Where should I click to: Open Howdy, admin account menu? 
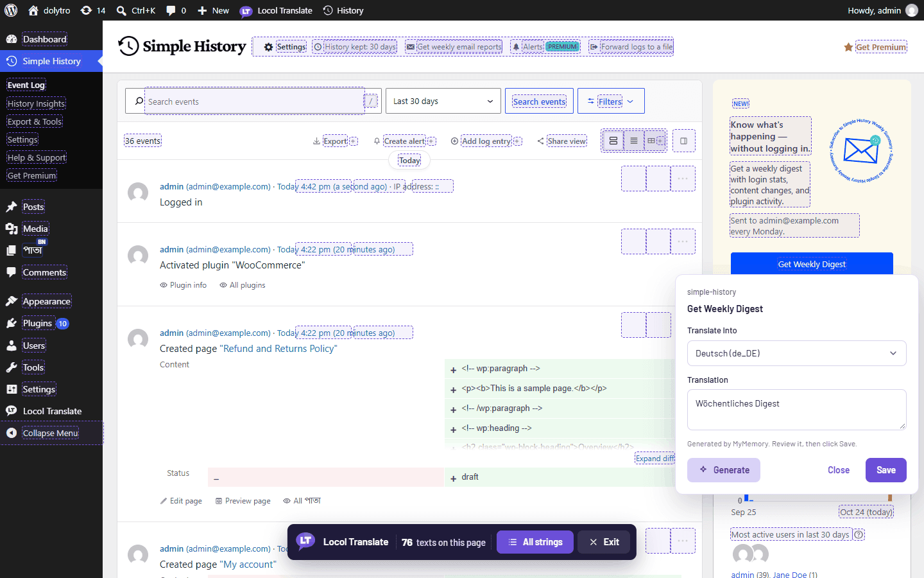882,10
